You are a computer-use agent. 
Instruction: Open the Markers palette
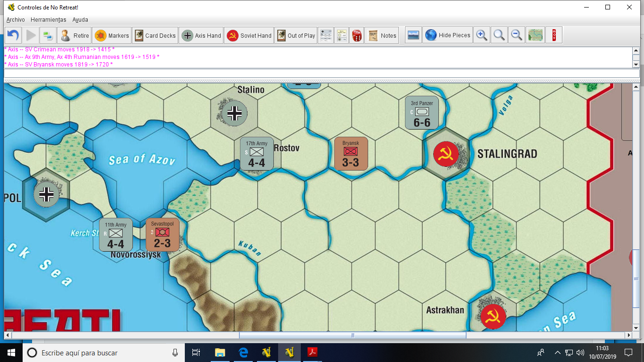[x=112, y=35]
